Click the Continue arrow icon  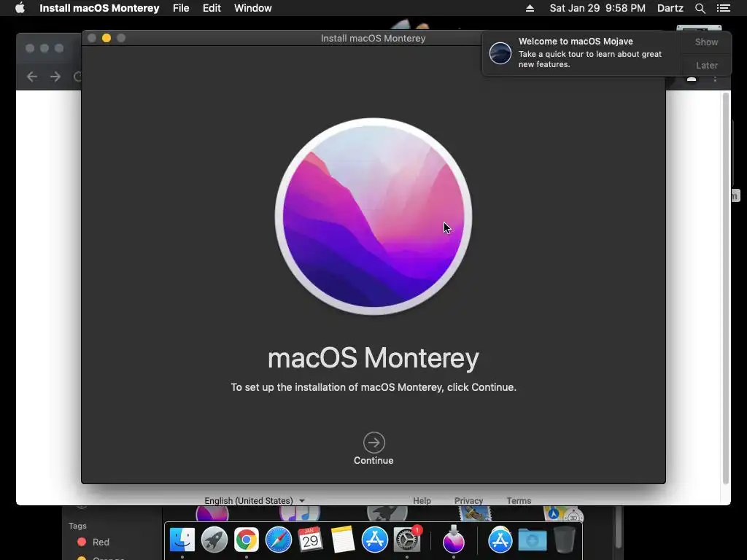(374, 443)
